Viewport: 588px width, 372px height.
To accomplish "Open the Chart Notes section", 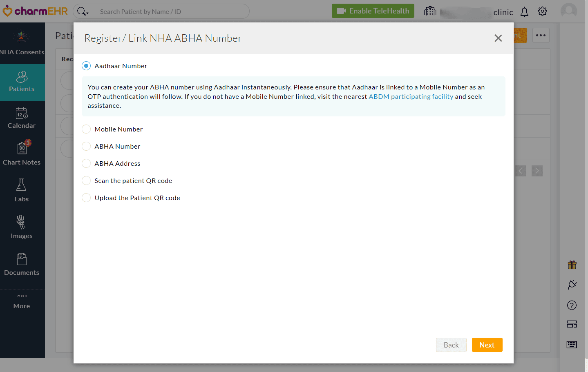I will click(x=22, y=153).
